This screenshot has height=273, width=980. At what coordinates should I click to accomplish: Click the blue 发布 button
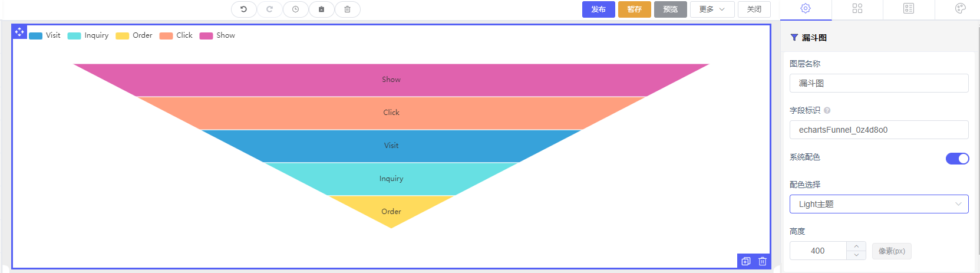[598, 9]
